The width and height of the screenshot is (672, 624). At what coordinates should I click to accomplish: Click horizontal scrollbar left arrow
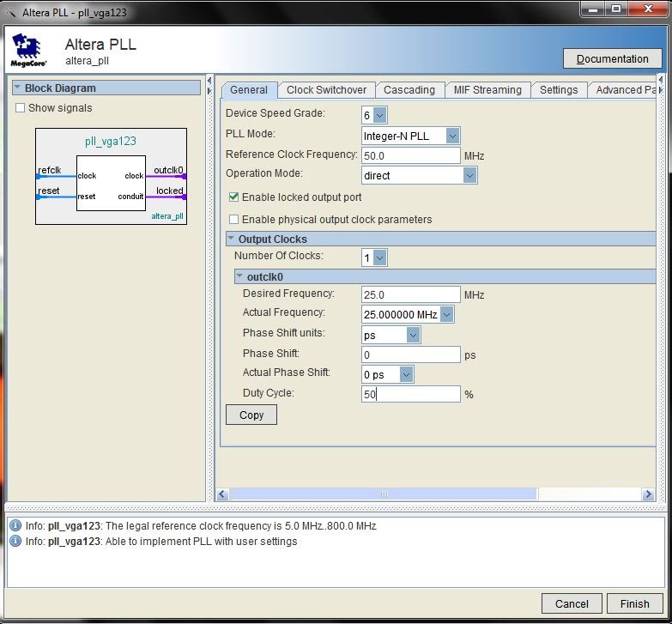[221, 494]
